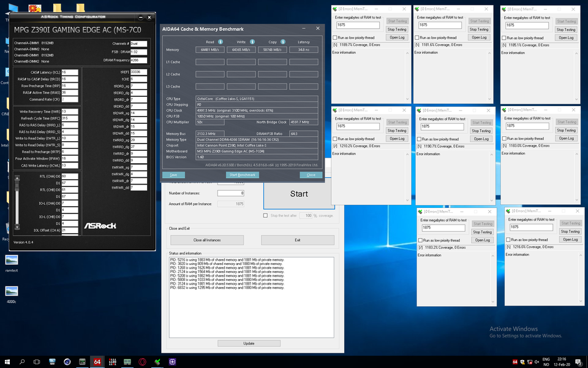Open Task View from the taskbar

point(36,362)
